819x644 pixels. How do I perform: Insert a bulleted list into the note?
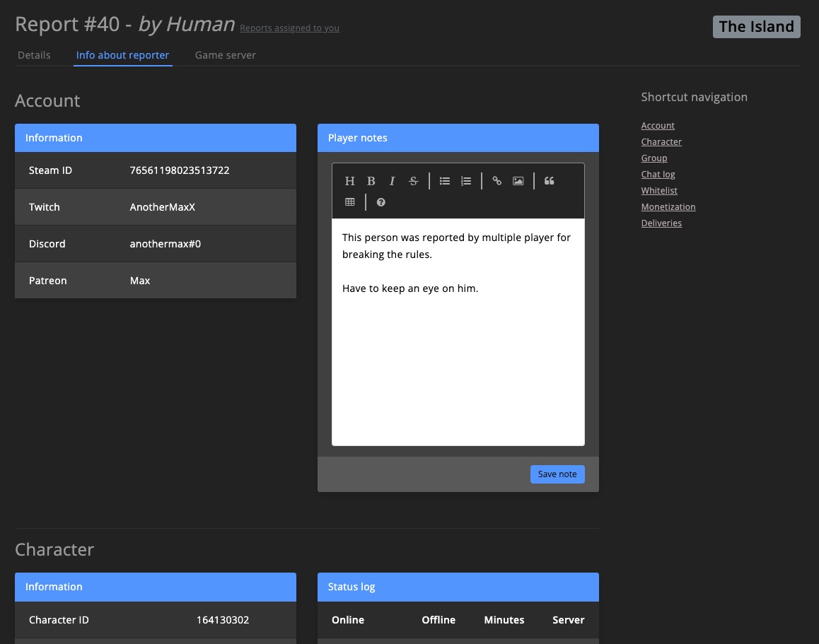[x=444, y=180]
